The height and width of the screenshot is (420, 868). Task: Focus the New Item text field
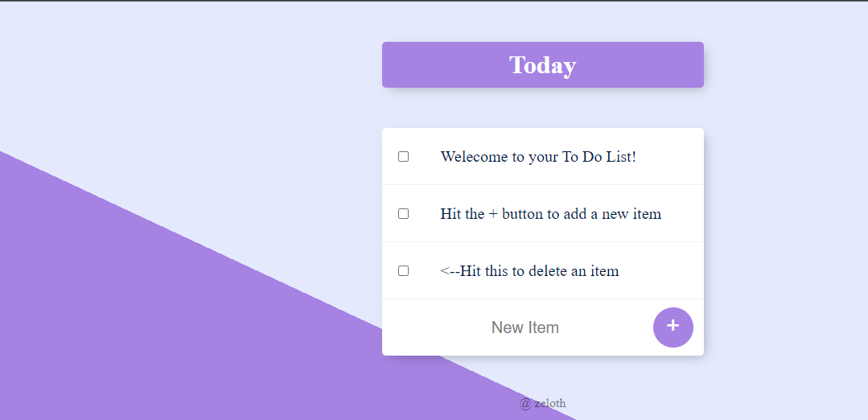(525, 327)
